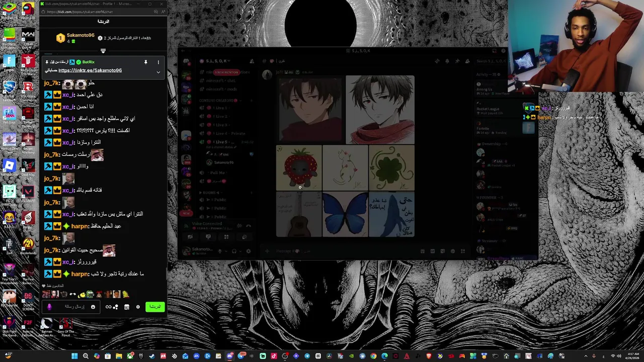The height and width of the screenshot is (362, 644).
Task: Open the DON'T SCREAM desktop shortcut
Action: point(28,301)
